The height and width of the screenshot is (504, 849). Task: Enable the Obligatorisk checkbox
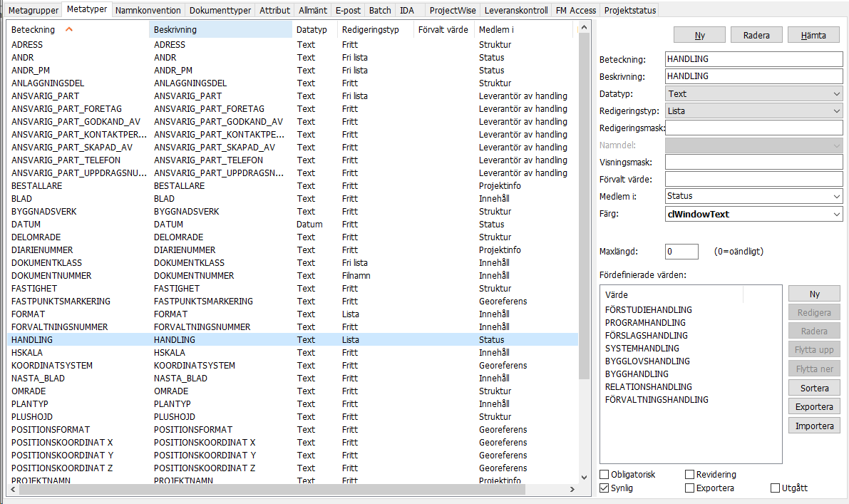[x=604, y=475]
